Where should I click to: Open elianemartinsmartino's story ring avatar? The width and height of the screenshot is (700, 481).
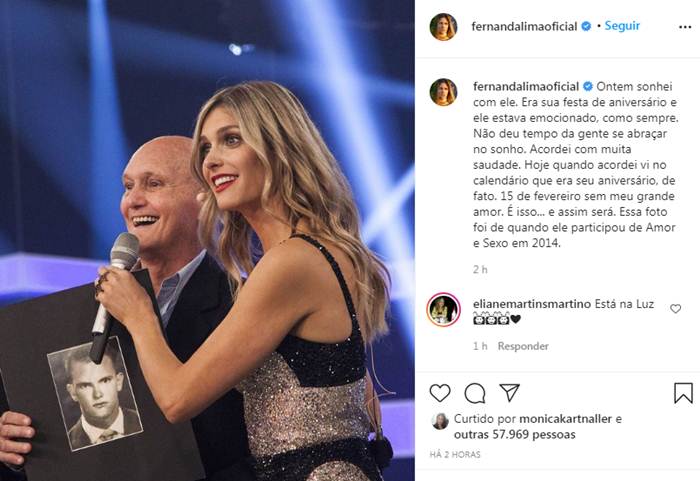pyautogui.click(x=443, y=310)
